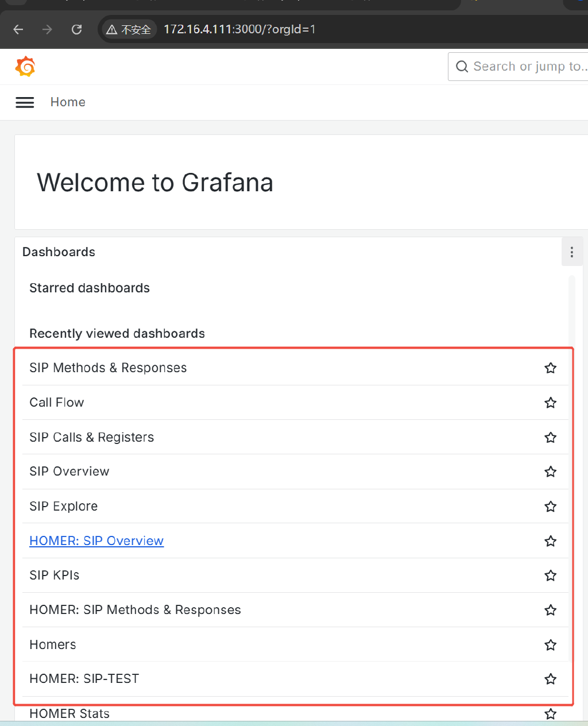Open the hamburger navigation menu
This screenshot has width=588, height=726.
(x=25, y=102)
